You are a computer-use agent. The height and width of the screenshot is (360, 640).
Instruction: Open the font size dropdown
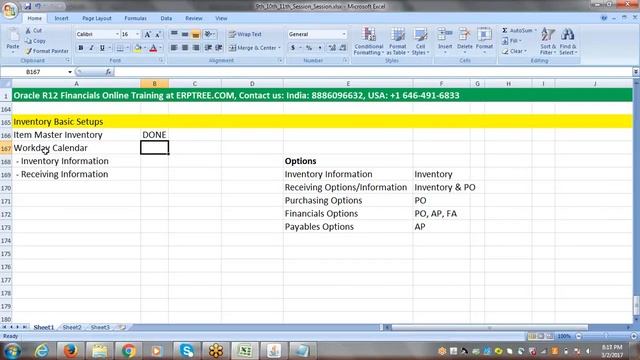137,35
